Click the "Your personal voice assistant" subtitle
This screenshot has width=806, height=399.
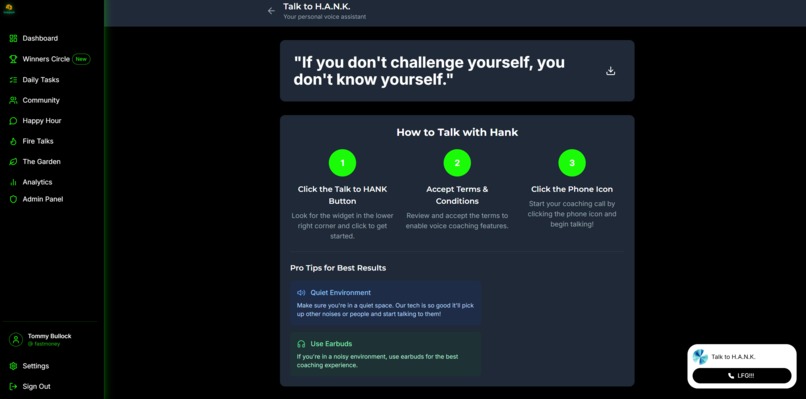pos(324,17)
